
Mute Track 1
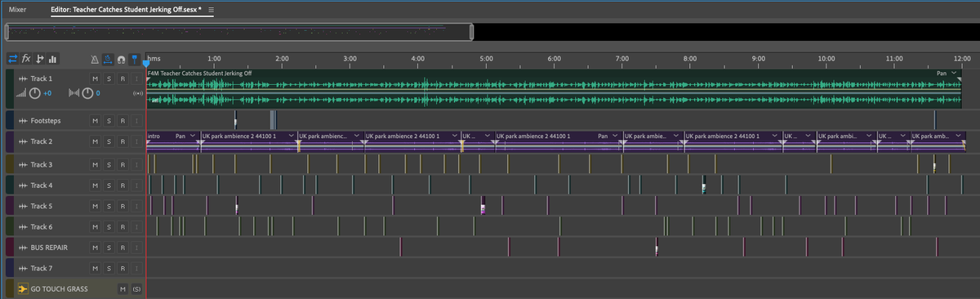(96, 78)
